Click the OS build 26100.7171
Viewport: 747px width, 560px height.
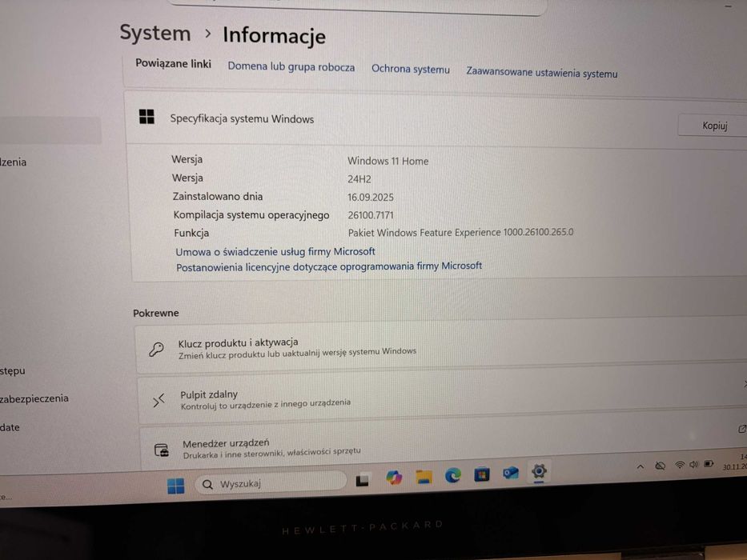[x=371, y=215]
